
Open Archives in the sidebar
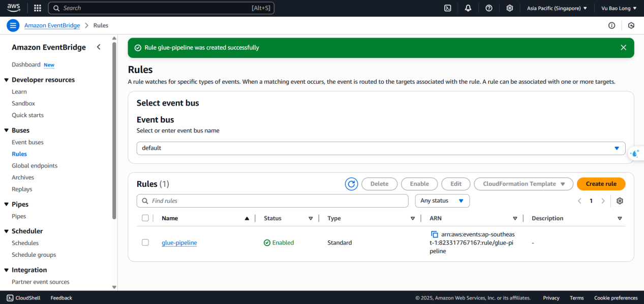(x=23, y=178)
